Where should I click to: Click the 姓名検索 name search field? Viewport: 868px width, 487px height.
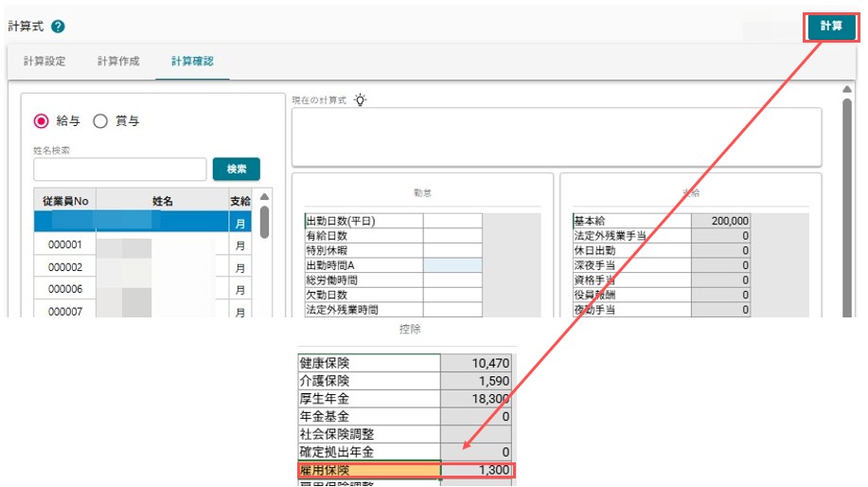coord(119,169)
